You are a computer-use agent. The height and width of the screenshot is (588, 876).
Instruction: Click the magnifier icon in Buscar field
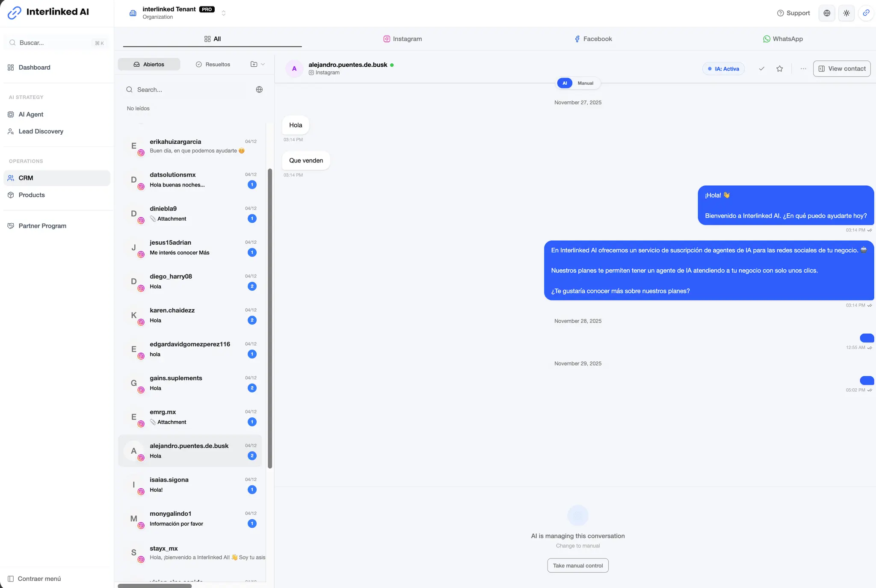(13, 43)
